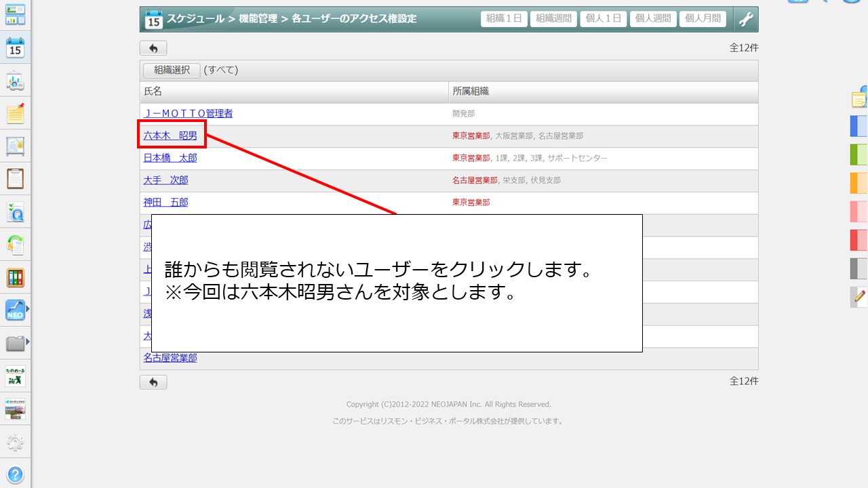Switch to 個人月間 view
This screenshot has width=868, height=488.
[703, 19]
